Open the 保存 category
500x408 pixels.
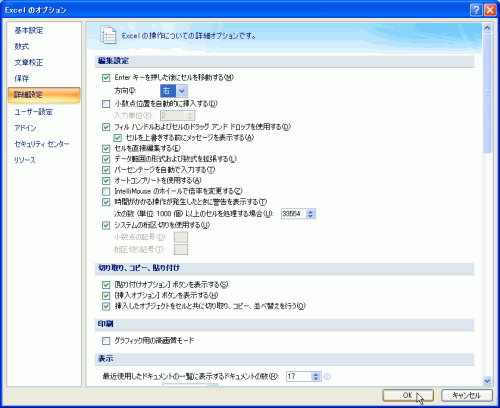click(x=22, y=78)
